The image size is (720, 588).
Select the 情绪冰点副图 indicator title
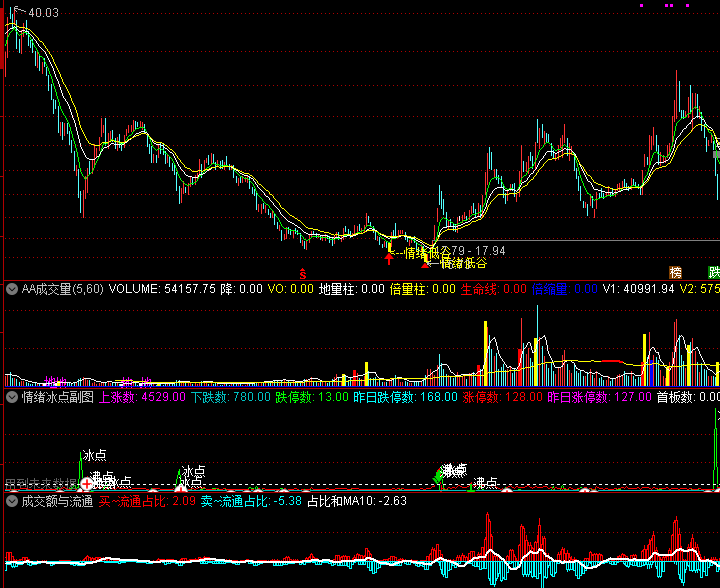(57, 397)
